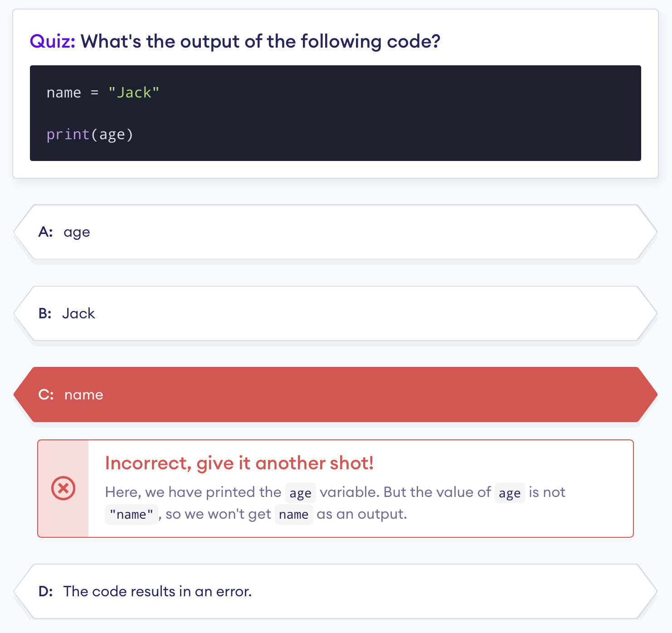Screen dimensions: 672x633
Task: Click the pink strip of the feedback box
Action: pos(63,488)
